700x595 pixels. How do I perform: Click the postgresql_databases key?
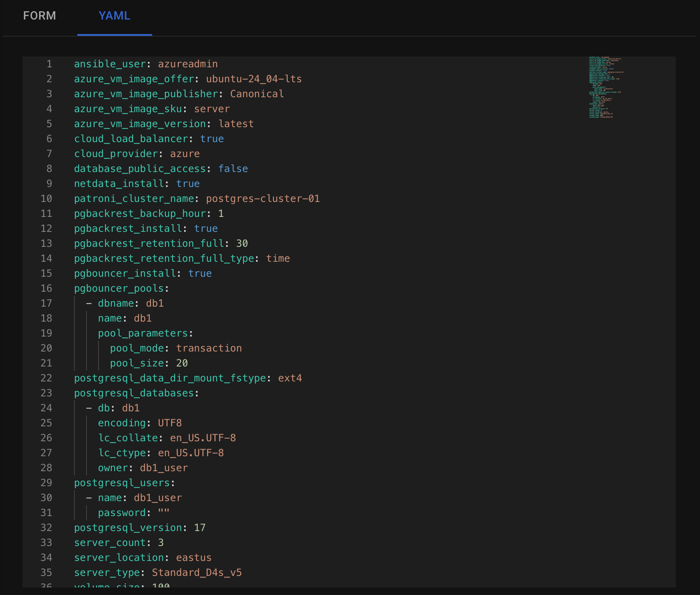134,393
